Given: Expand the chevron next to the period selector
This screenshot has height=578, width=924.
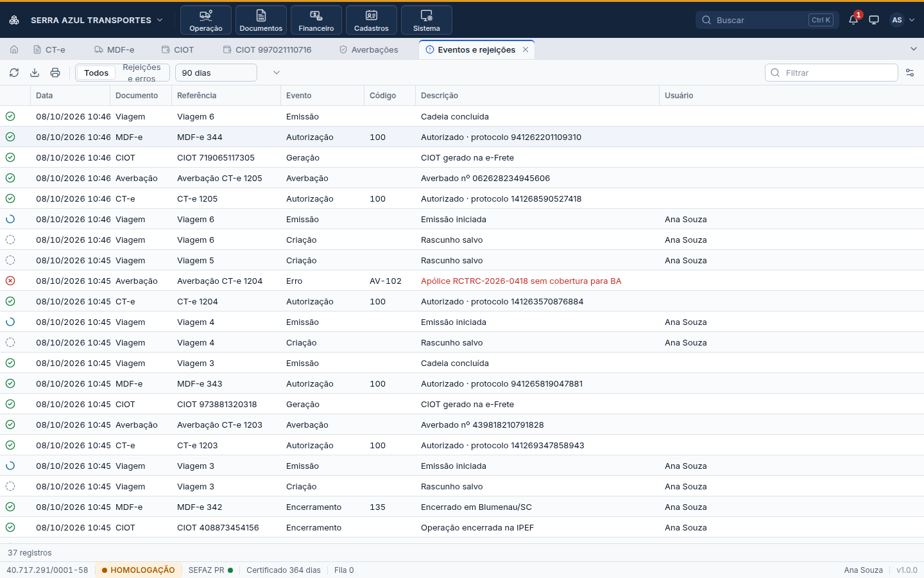Looking at the screenshot, I should click(277, 73).
